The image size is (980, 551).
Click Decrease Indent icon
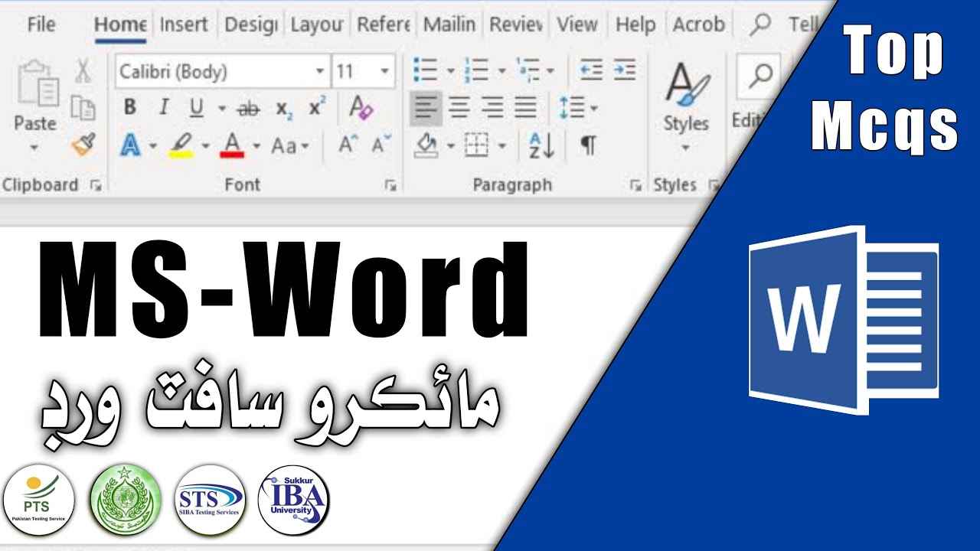tap(590, 70)
